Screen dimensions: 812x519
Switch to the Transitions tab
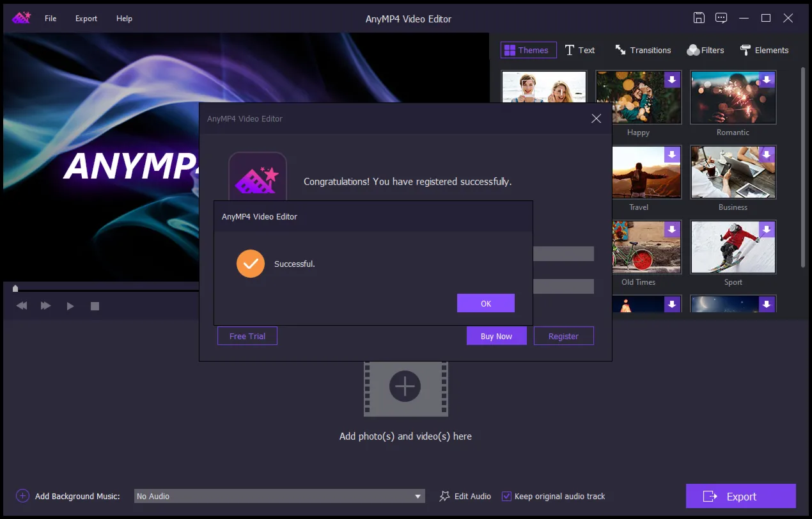click(x=643, y=50)
